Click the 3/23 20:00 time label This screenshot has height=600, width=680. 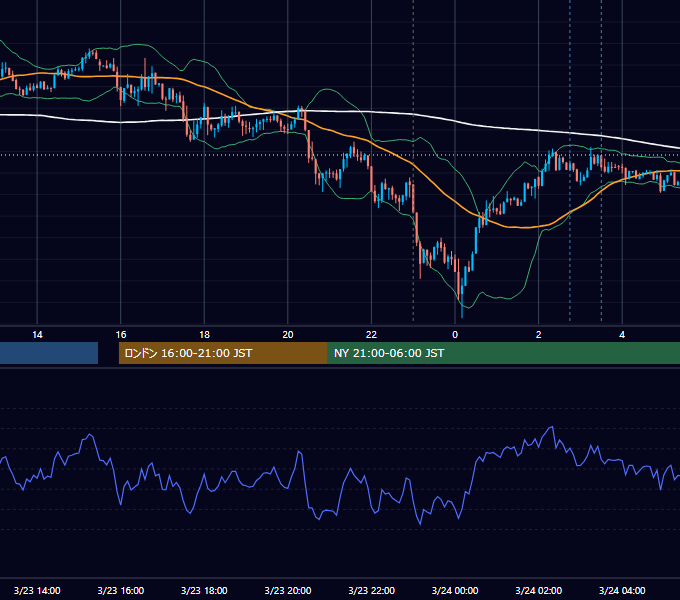tap(288, 590)
